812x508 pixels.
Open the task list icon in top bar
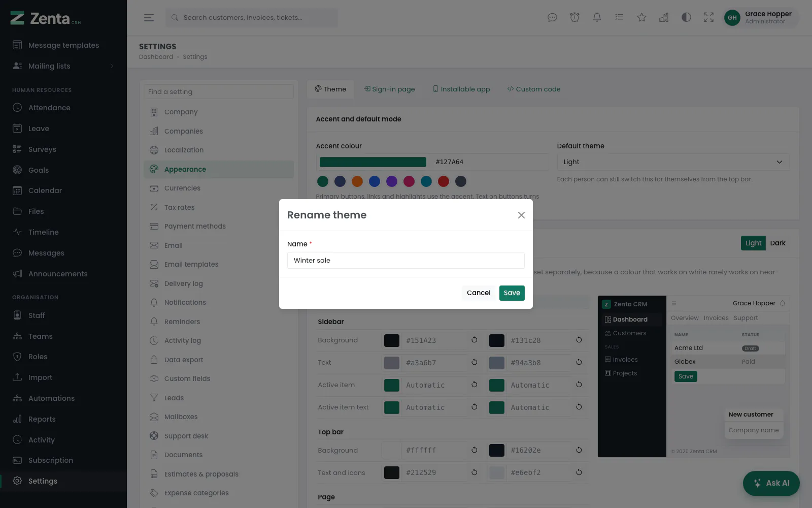coord(619,18)
